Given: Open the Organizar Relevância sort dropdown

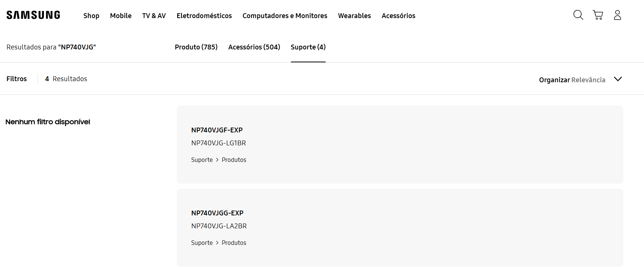Looking at the screenshot, I should 580,80.
